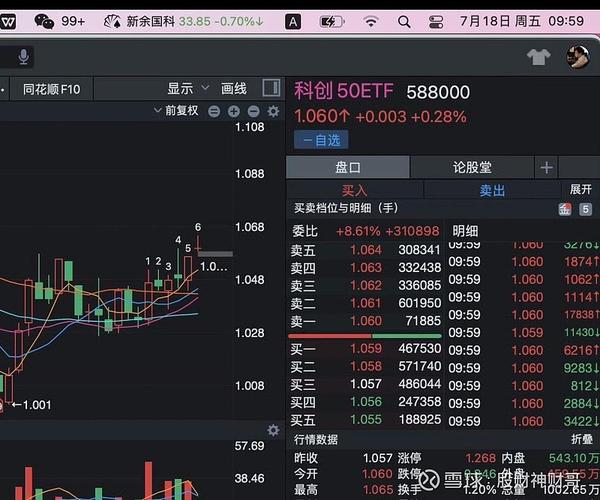This screenshot has width=600, height=500.
Task: Remove 科创50ETF from 自选 watchlist
Action: [321, 140]
